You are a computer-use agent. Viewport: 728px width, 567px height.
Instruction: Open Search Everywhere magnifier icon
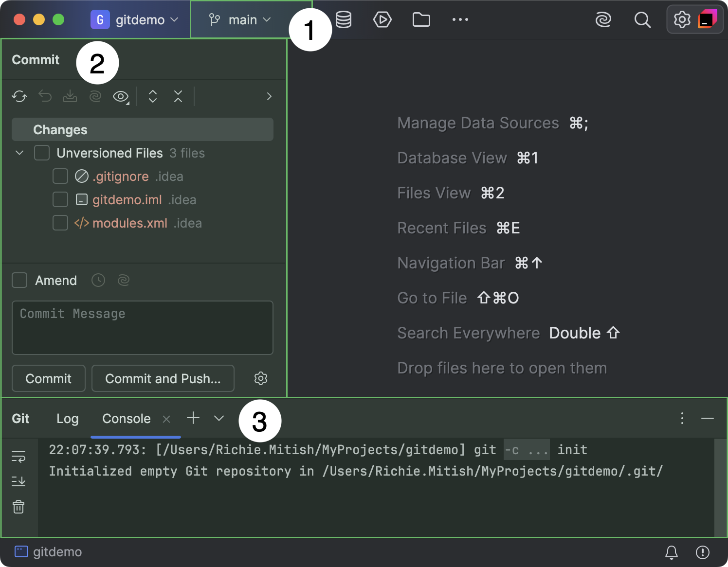point(642,20)
